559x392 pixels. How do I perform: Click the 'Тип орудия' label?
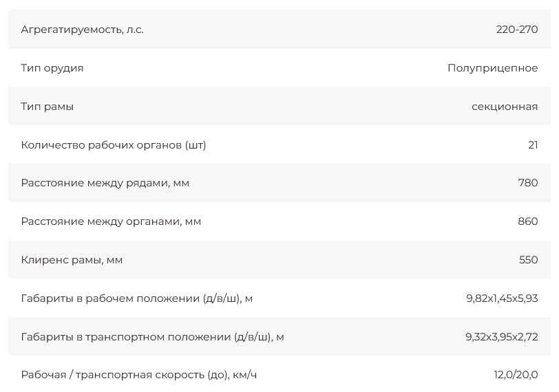click(x=52, y=68)
